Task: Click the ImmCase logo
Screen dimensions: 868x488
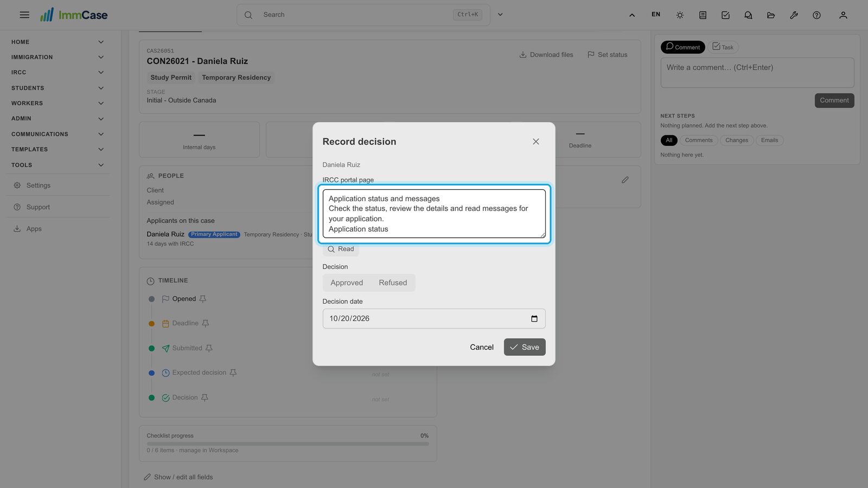Action: (74, 15)
